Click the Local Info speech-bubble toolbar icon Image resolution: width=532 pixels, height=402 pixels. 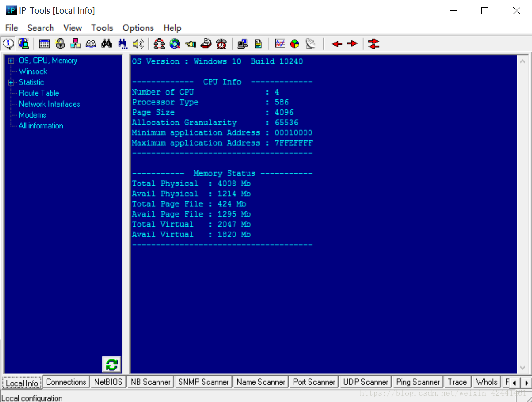pyautogui.click(x=9, y=44)
